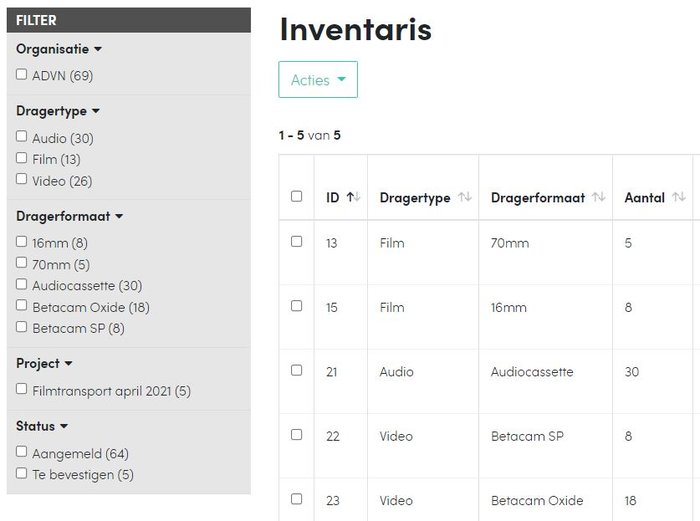Tick the ADVN (69) organisation filter
The height and width of the screenshot is (521, 700).
(x=21, y=74)
